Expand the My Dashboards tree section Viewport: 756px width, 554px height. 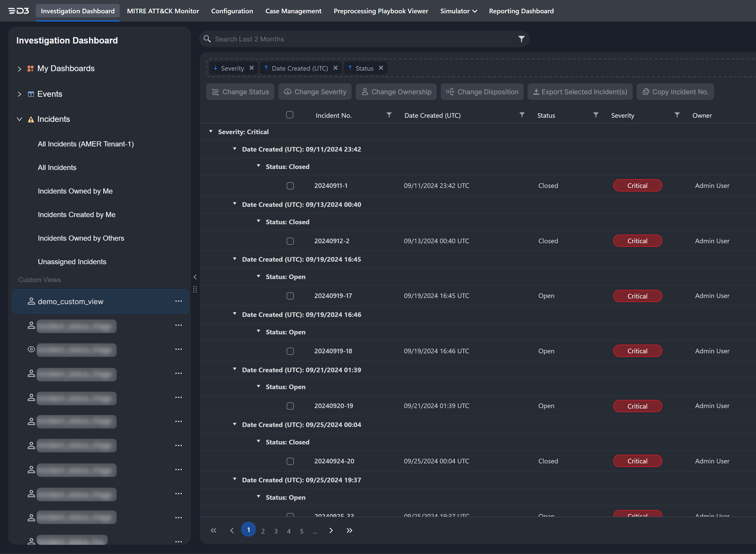[19, 69]
